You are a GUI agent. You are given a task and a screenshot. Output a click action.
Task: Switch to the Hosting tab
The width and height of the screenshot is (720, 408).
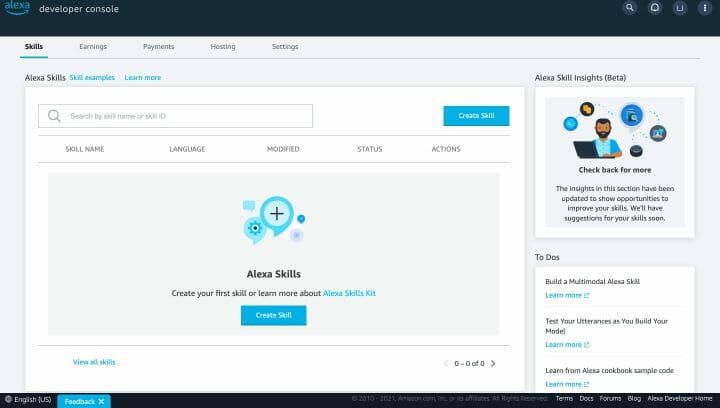point(223,46)
